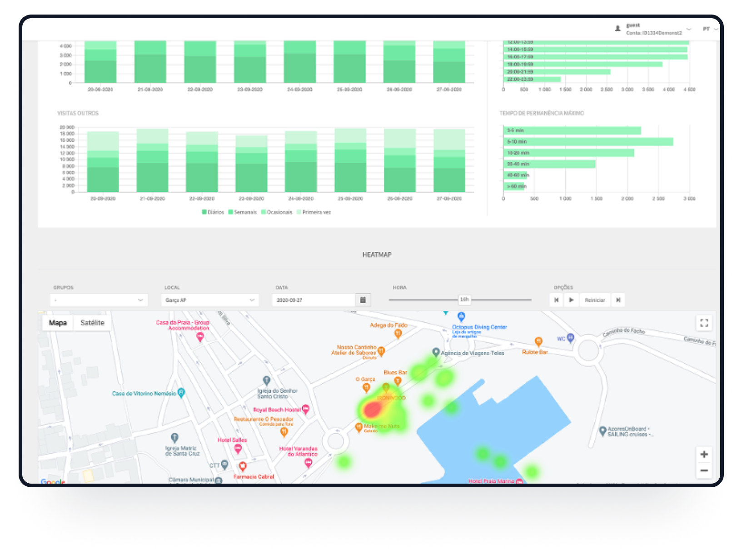742x560 pixels.
Task: Click the date input field showing 2020-09-27
Action: (314, 300)
